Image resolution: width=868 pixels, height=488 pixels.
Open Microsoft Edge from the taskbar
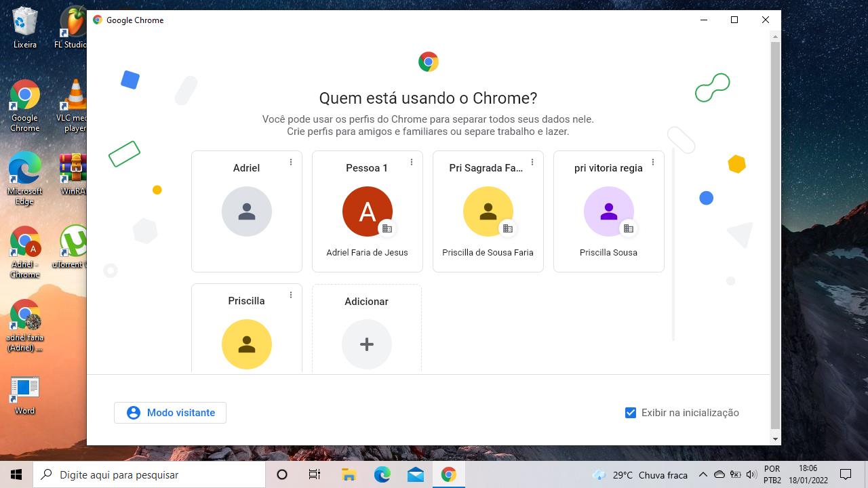coord(382,474)
